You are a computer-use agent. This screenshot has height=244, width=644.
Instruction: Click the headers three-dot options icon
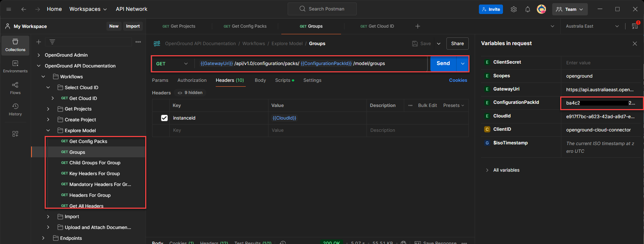pos(410,105)
